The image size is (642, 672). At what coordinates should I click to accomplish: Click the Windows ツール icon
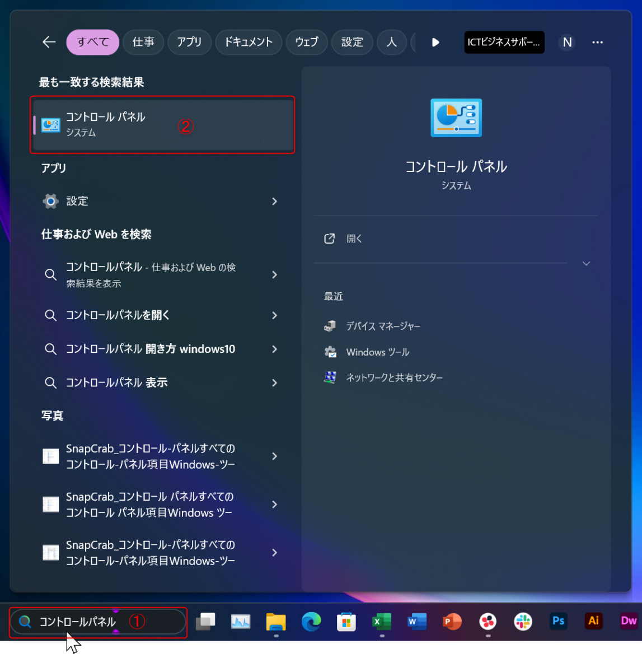point(330,352)
